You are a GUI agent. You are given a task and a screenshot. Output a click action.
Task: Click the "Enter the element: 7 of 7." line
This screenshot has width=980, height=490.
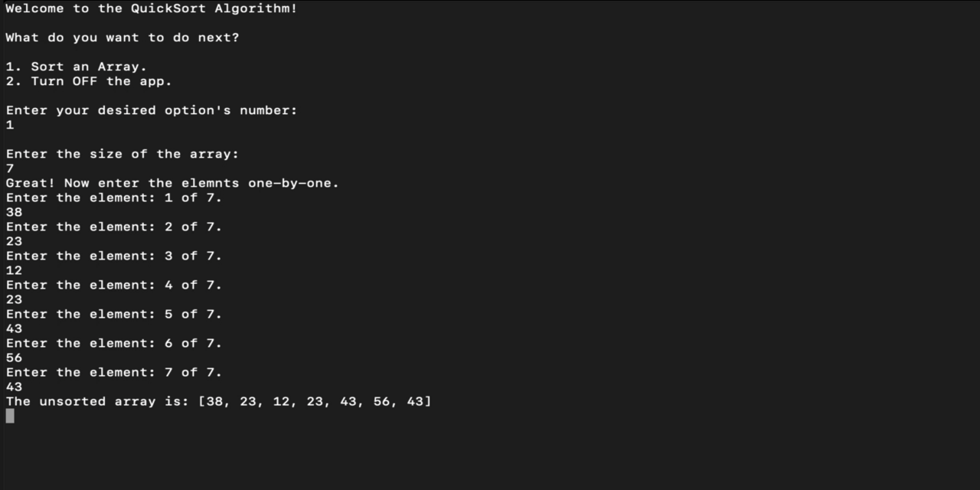114,372
